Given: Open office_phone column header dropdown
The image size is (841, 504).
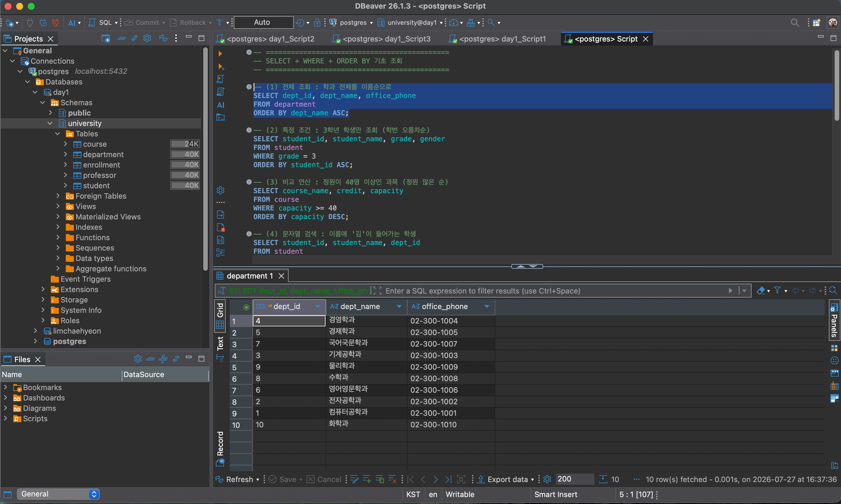Looking at the screenshot, I should coord(487,306).
